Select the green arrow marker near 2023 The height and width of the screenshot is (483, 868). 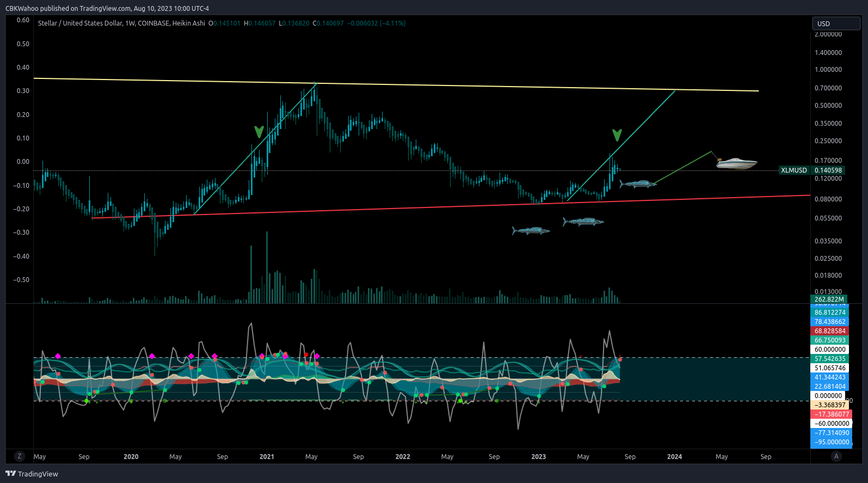[617, 135]
